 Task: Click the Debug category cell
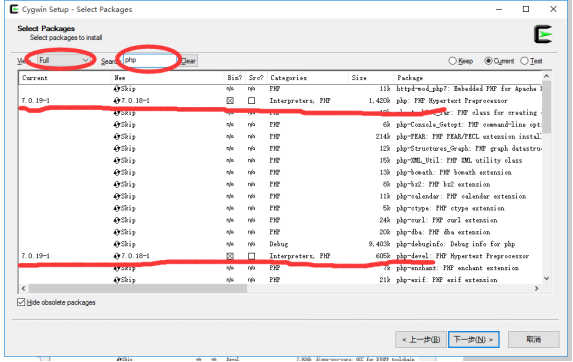pyautogui.click(x=279, y=244)
